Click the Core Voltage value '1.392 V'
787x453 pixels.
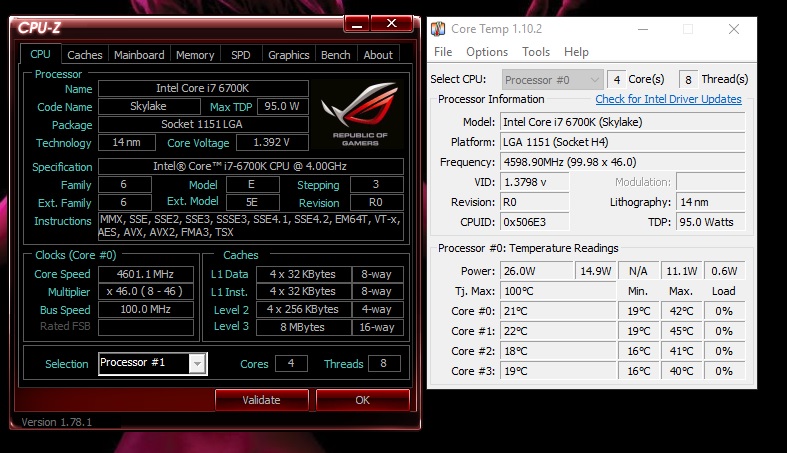(x=272, y=142)
